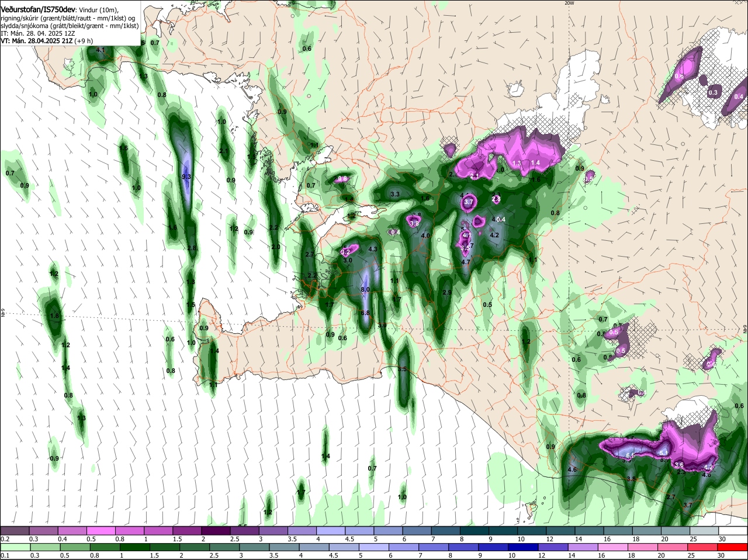Click the 3.3 rain value on the map
Screen dimensions: 748x560
tap(394, 194)
